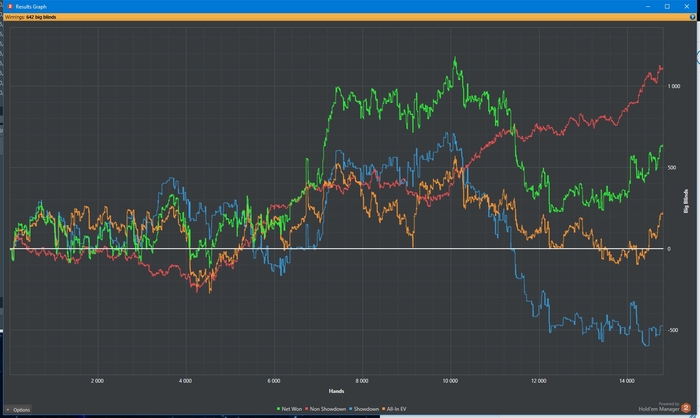700x418 pixels.
Task: Click the '8 000' x-axis label
Action: [x=362, y=381]
